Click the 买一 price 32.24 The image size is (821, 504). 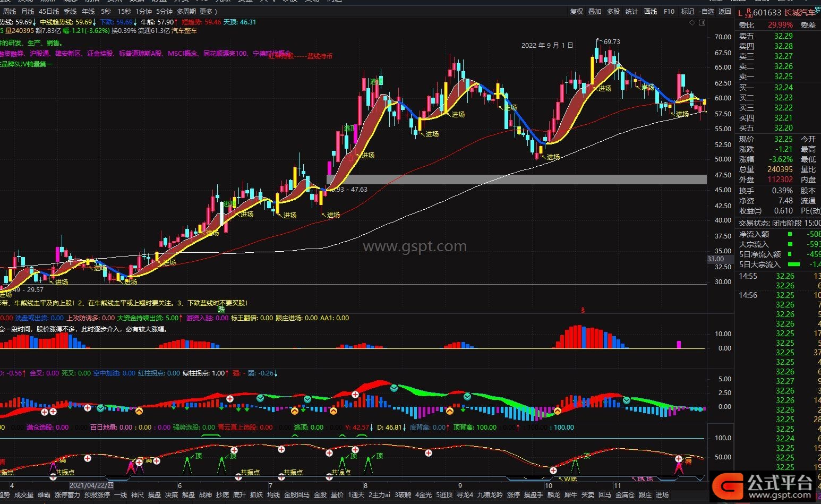pyautogui.click(x=783, y=88)
